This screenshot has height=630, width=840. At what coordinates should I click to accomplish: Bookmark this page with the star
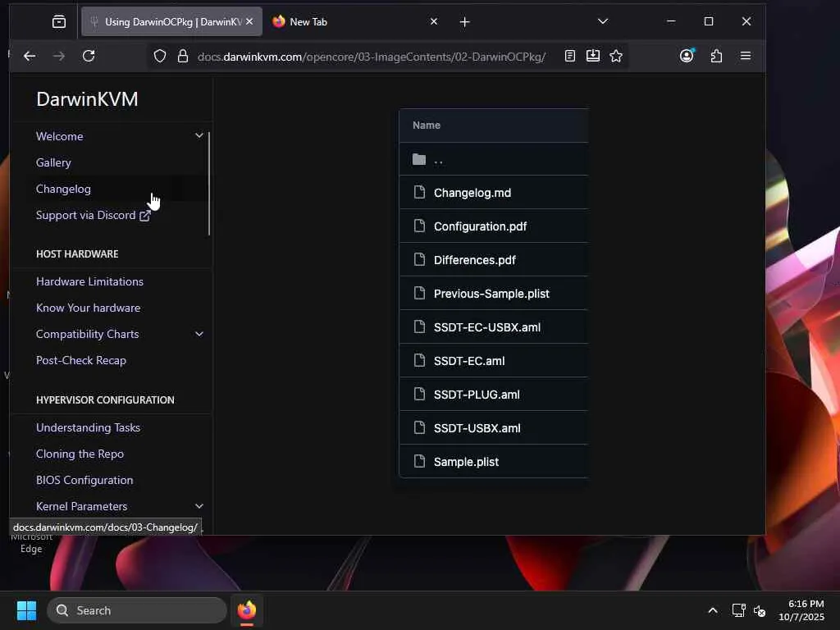616,56
